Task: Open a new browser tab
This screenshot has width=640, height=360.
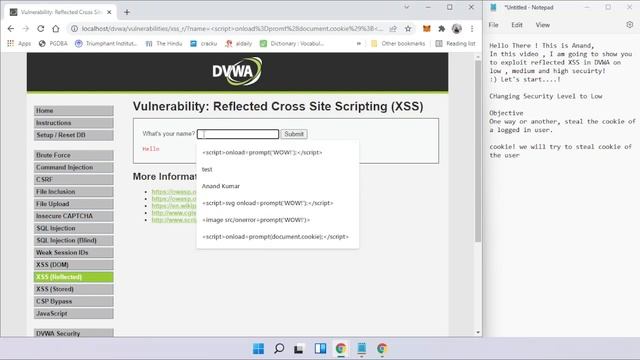Action: pos(127,12)
